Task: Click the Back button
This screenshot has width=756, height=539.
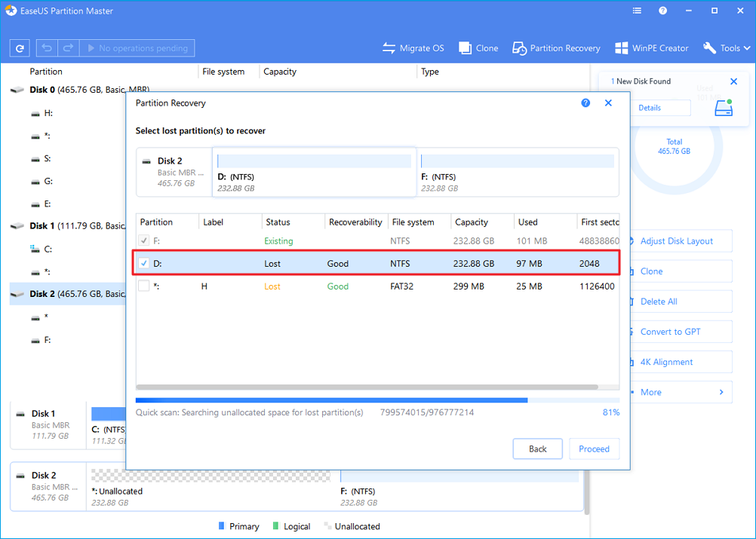Action: pyautogui.click(x=537, y=449)
